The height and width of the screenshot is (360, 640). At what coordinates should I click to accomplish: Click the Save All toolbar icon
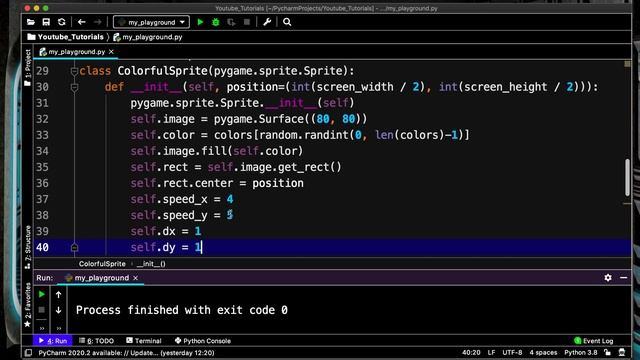click(46, 22)
